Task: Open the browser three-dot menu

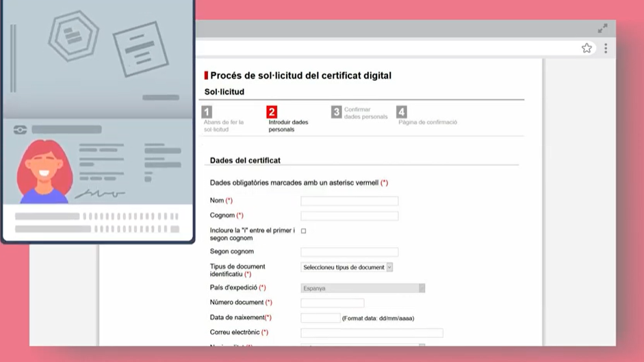Action: pyautogui.click(x=606, y=48)
